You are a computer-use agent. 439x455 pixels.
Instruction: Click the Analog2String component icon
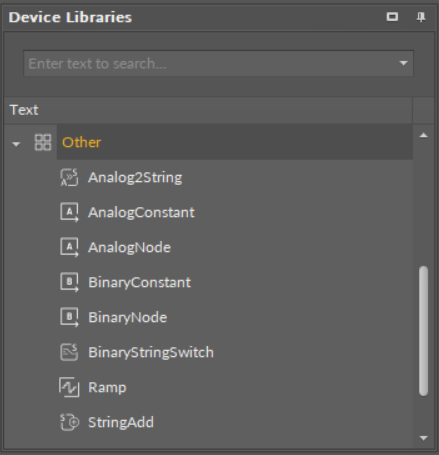pos(69,177)
